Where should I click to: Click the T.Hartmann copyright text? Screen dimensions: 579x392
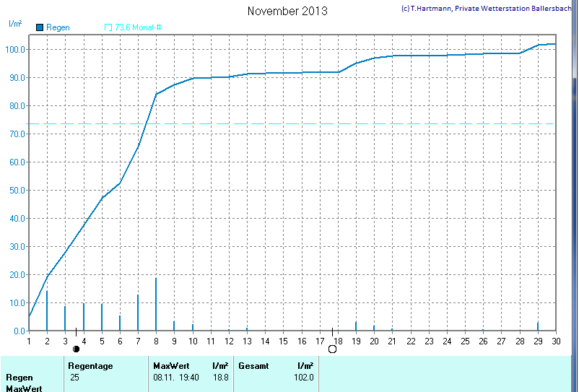pyautogui.click(x=487, y=9)
